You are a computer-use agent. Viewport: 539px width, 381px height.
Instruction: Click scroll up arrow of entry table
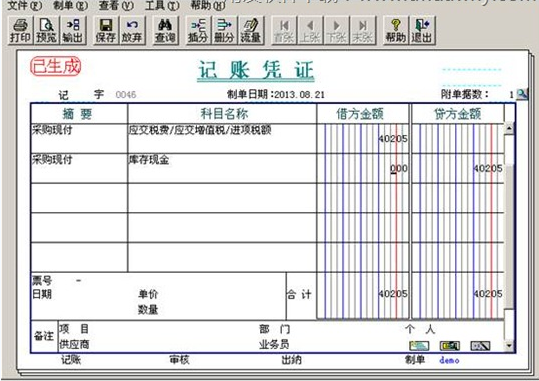509,129
